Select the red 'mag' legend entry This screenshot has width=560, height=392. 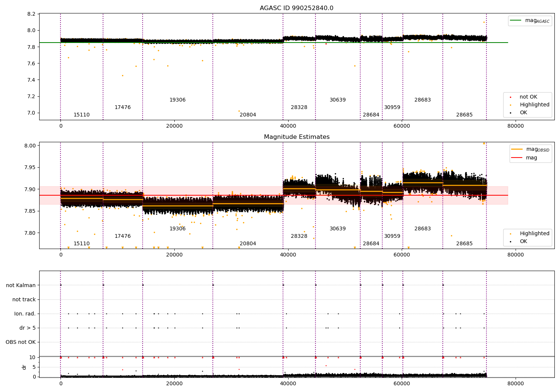coord(524,158)
